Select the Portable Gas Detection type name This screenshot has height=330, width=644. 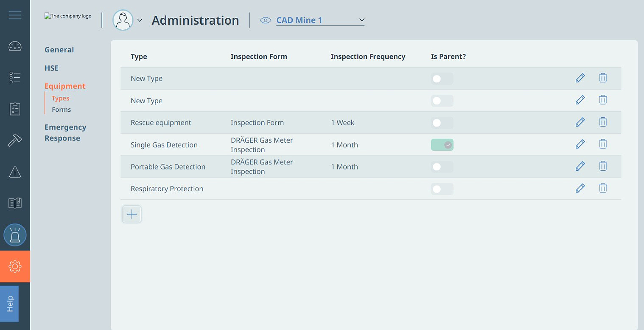coord(168,167)
